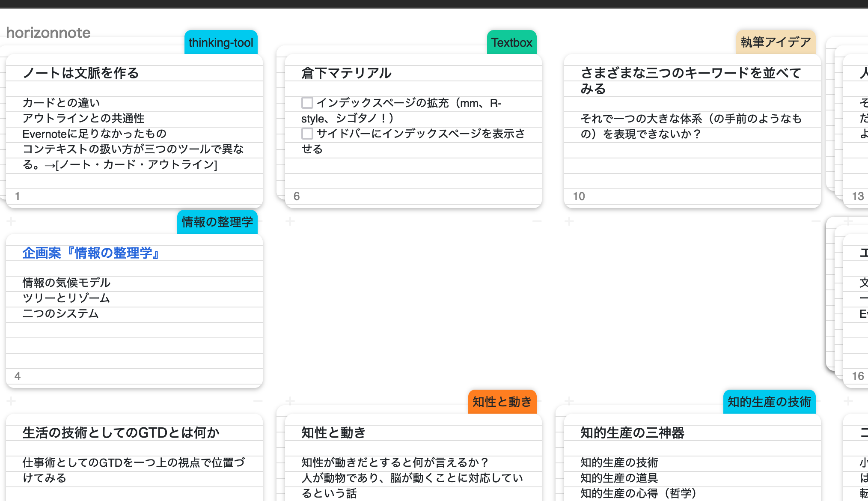This screenshot has height=501, width=868.
Task: Click the minus icon near the card 13 stack
Action: click(815, 221)
